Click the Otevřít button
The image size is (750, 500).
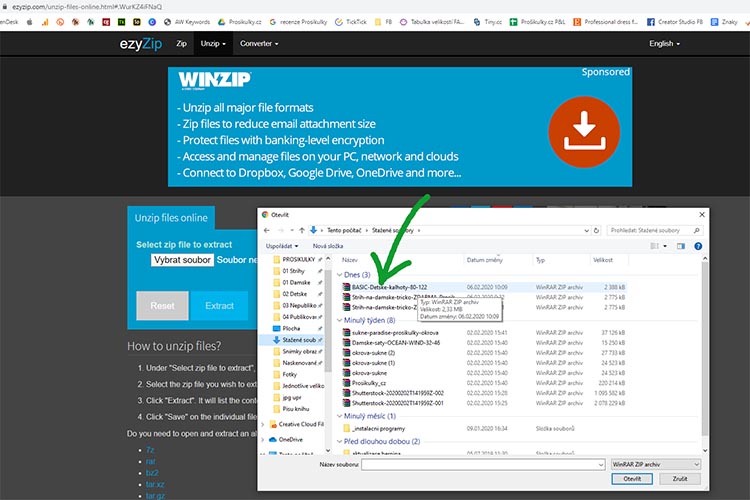632,478
